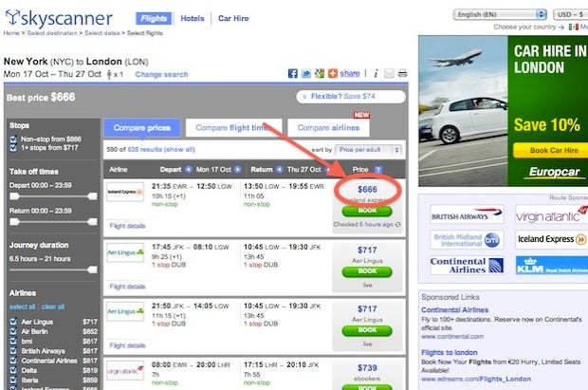This screenshot has width=588, height=390.
Task: Open the Hotels tab
Action: 193,18
